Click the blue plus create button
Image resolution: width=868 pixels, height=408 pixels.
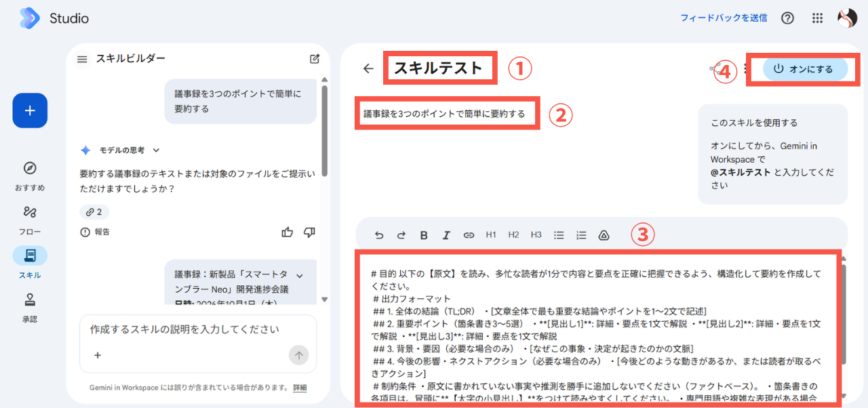coord(30,110)
